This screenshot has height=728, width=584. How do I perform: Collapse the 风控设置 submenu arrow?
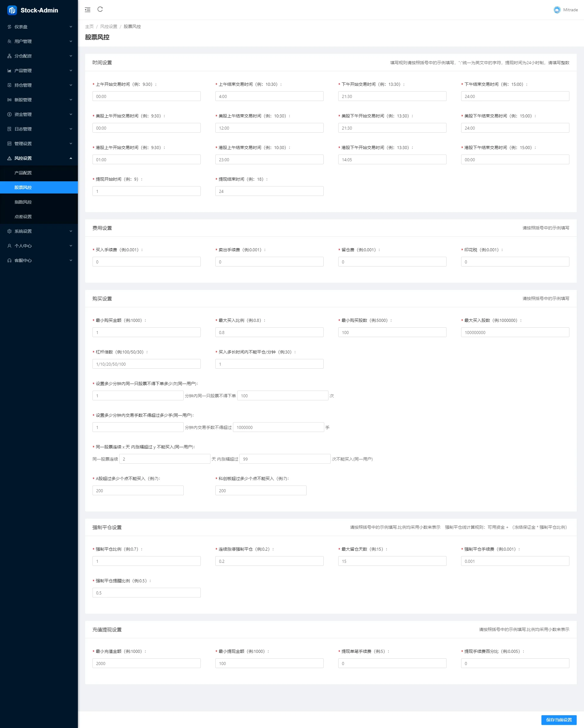point(71,158)
